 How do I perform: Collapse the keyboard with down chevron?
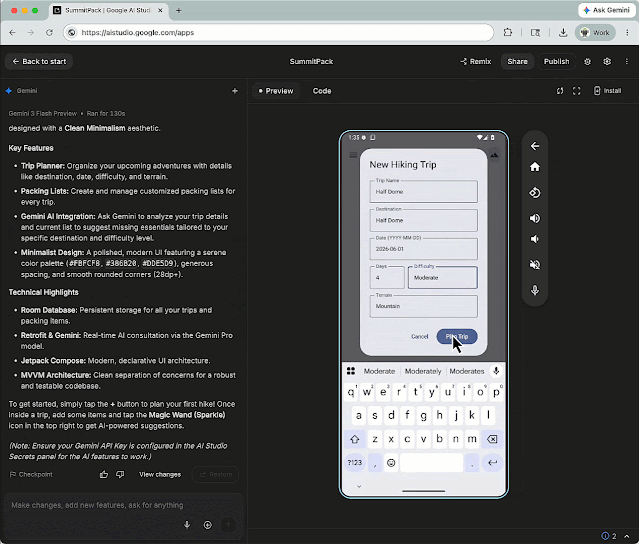(359, 486)
